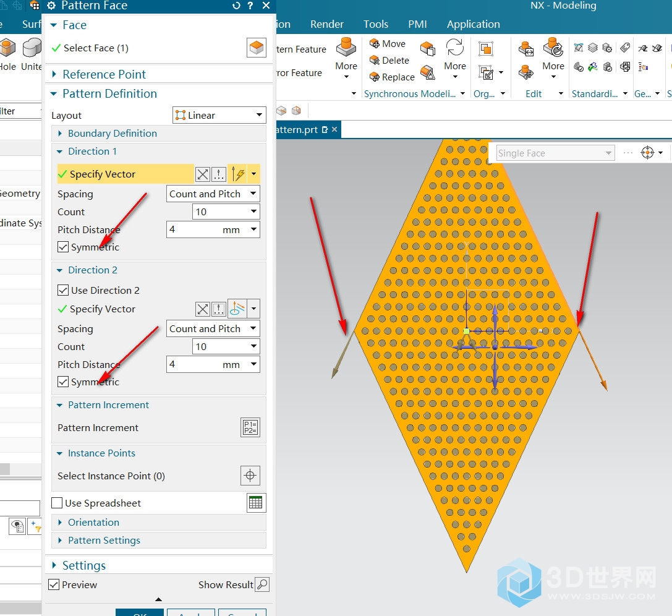
Task: Select the Replace face command
Action: 392,77
